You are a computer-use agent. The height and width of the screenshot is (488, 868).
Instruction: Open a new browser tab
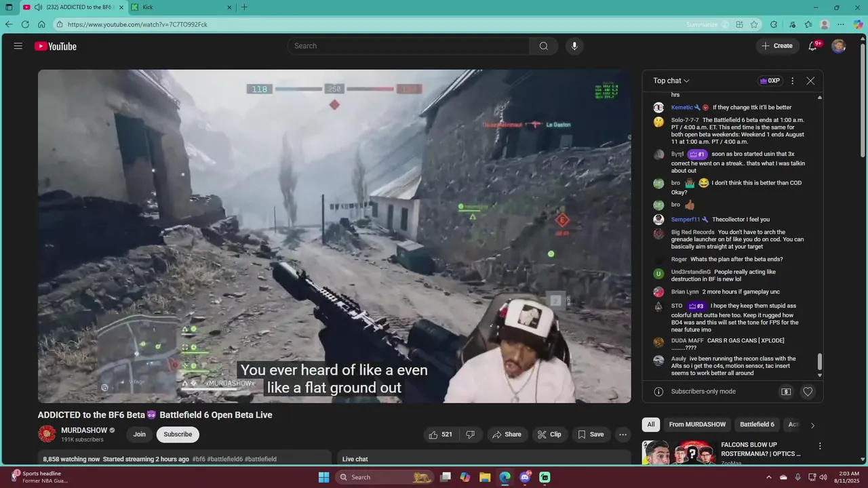(244, 7)
